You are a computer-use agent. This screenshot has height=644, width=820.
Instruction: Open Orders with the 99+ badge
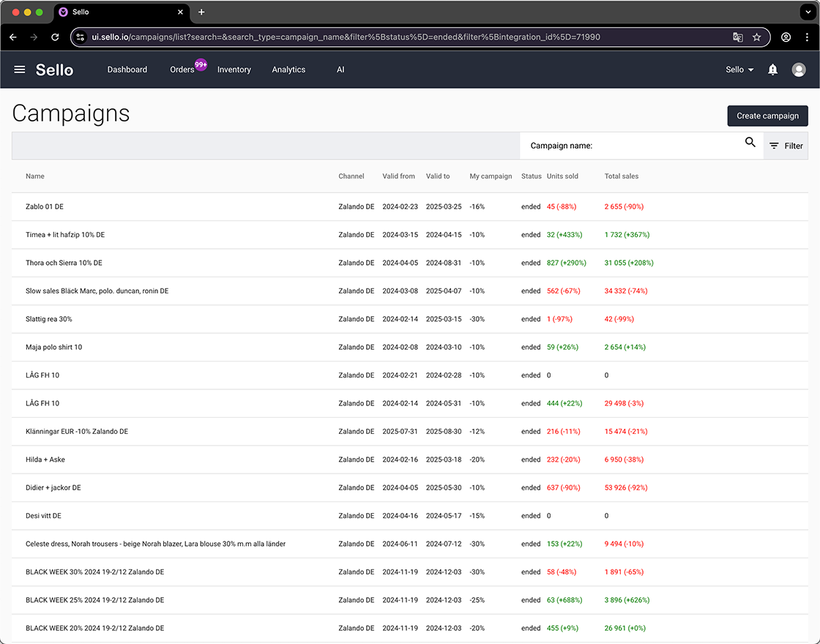(x=180, y=70)
